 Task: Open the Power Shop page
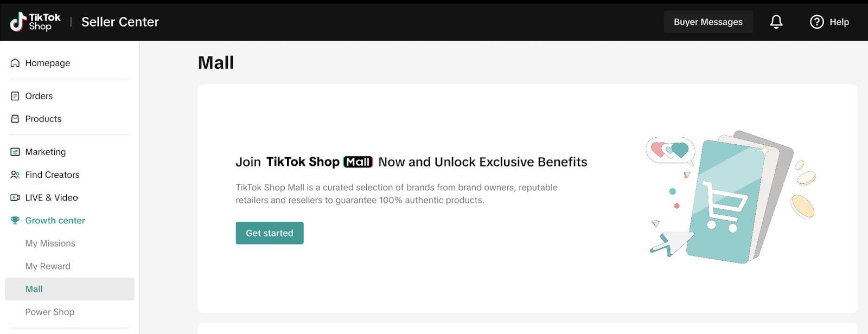point(49,312)
